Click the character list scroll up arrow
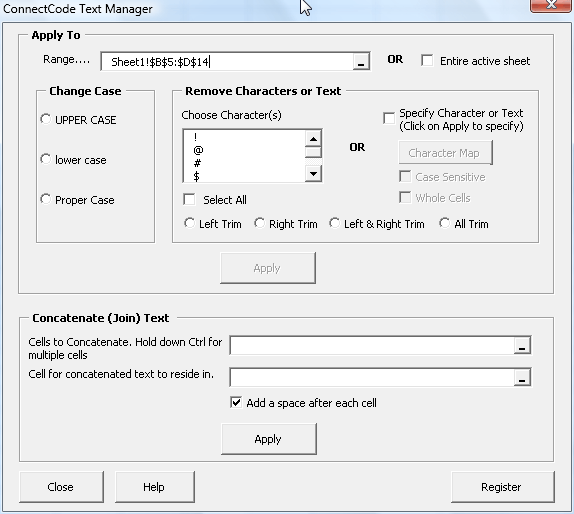Image resolution: width=574 pixels, height=514 pixels. point(313,139)
